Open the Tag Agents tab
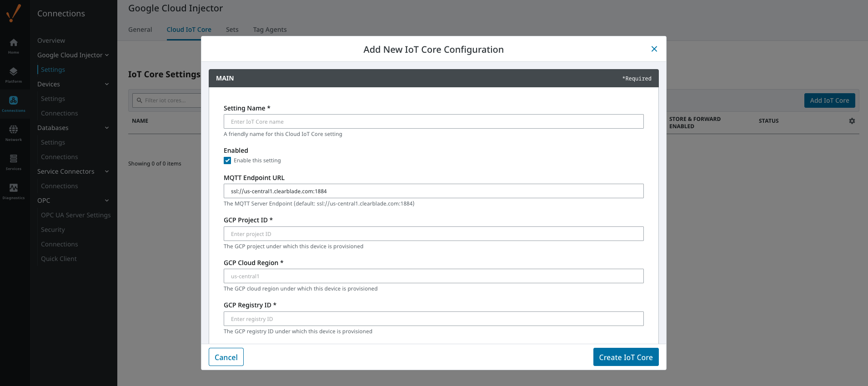 (x=270, y=30)
